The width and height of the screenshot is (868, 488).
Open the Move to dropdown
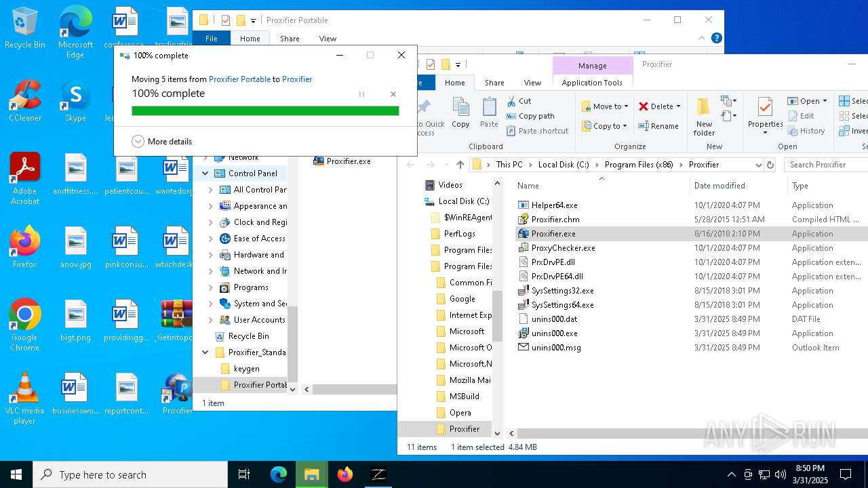click(x=605, y=106)
